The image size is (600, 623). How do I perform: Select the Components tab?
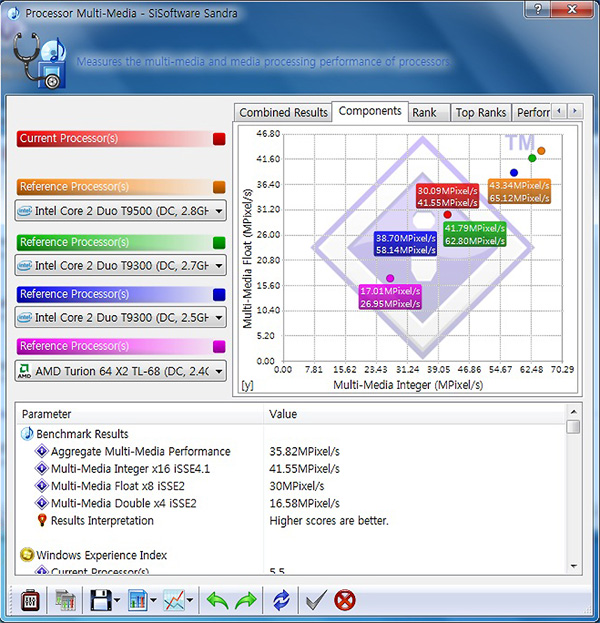tap(370, 111)
